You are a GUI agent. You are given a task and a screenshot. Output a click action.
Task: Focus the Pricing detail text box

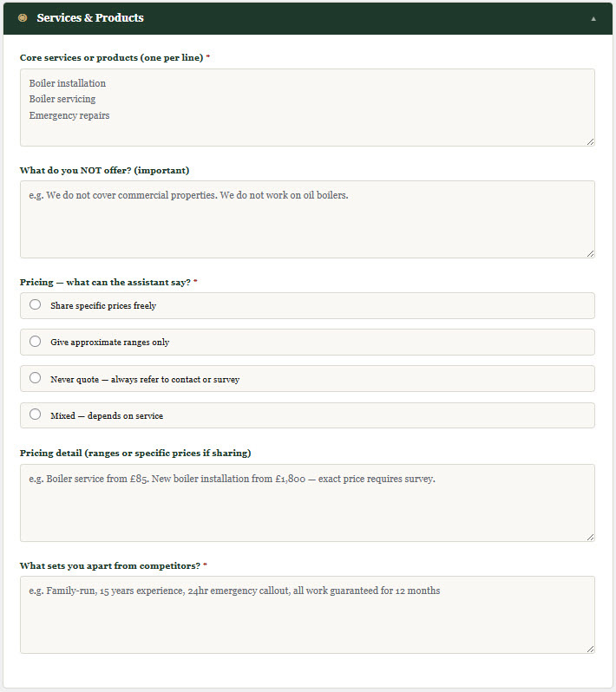[x=307, y=502]
